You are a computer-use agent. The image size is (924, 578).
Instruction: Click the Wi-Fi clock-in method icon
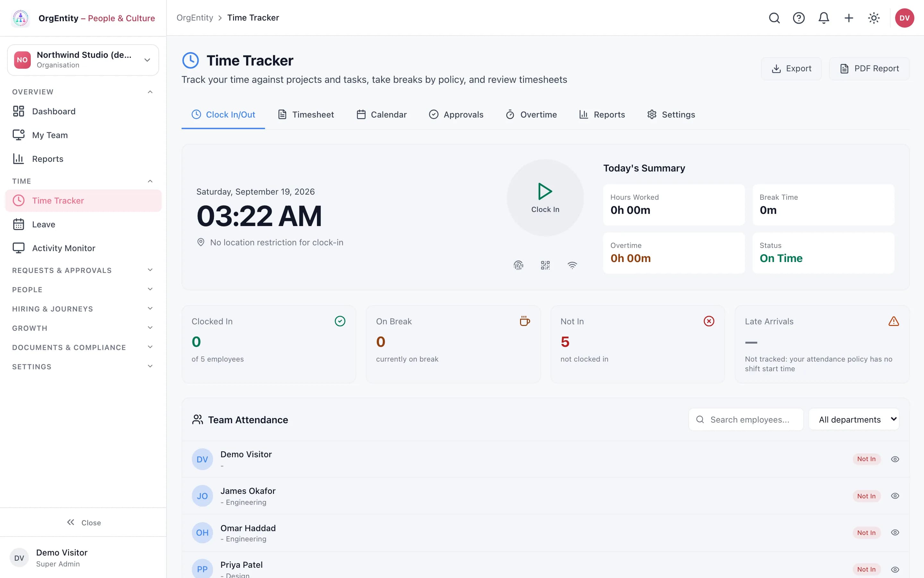click(572, 265)
